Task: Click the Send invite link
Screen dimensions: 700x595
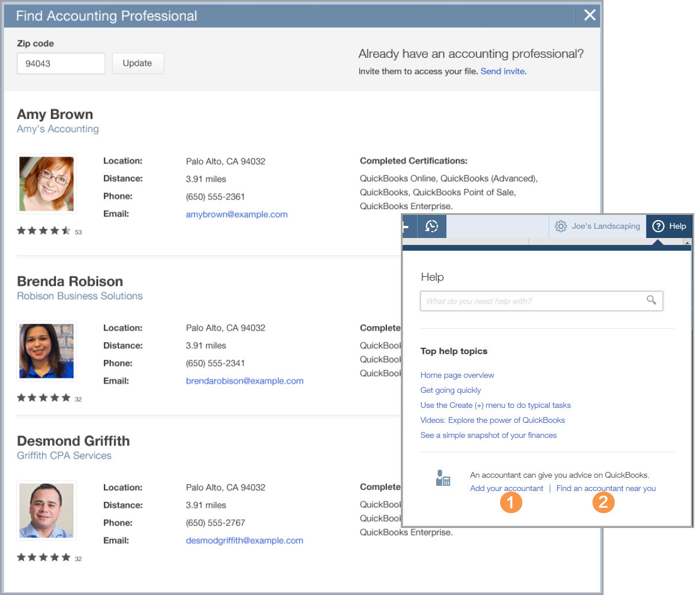Action: coord(503,71)
